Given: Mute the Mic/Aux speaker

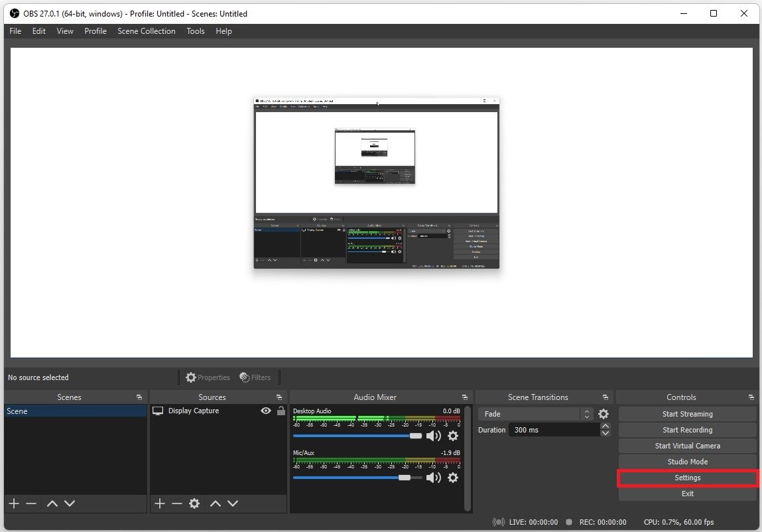Looking at the screenshot, I should 433,478.
